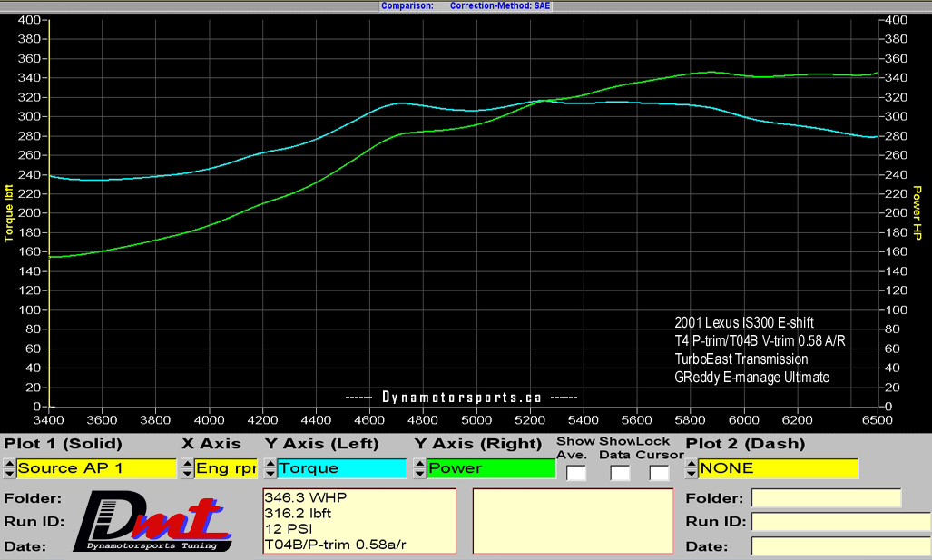Viewport: 932px width, 560px height.
Task: Click the X Axis spinner arrows
Action: point(187,468)
